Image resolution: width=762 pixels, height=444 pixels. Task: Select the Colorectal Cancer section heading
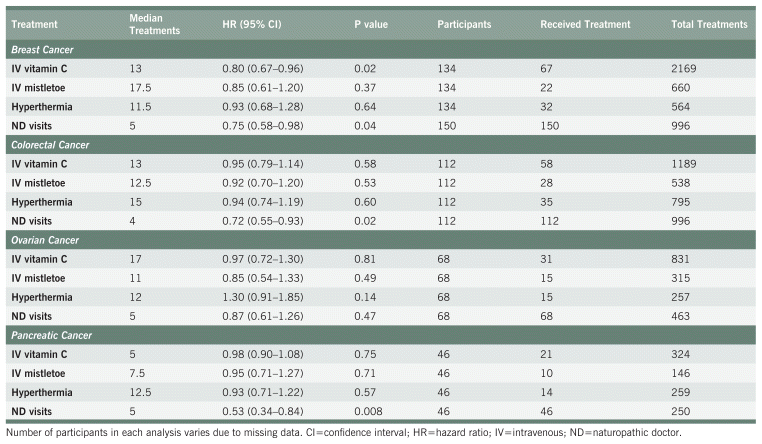[55, 145]
